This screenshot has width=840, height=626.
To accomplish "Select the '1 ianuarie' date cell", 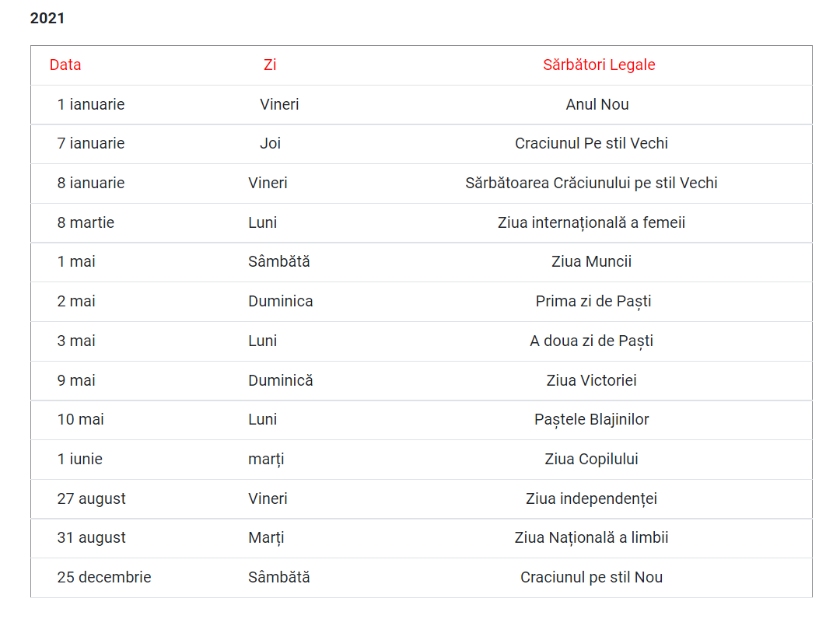I will click(91, 105).
